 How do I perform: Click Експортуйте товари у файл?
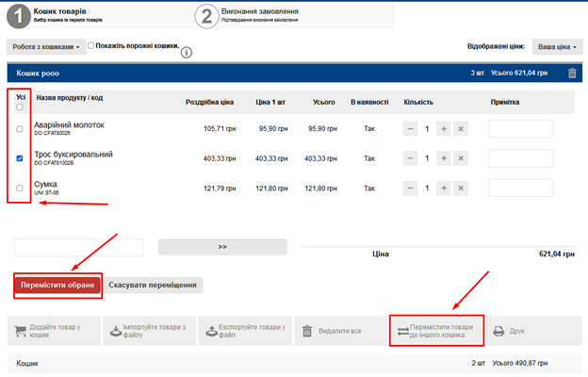[244, 331]
